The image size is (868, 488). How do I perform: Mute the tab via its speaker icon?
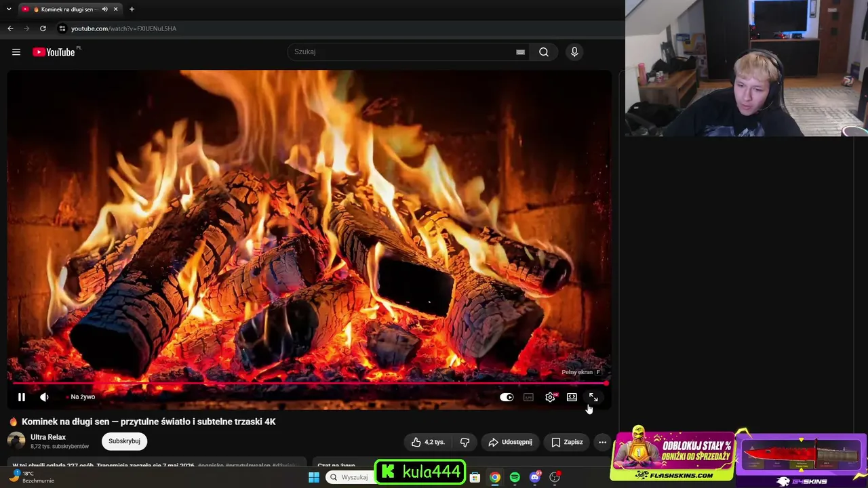pos(104,9)
